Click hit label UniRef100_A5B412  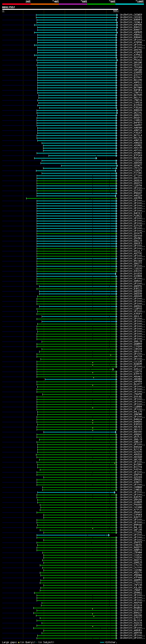[x=131, y=35]
